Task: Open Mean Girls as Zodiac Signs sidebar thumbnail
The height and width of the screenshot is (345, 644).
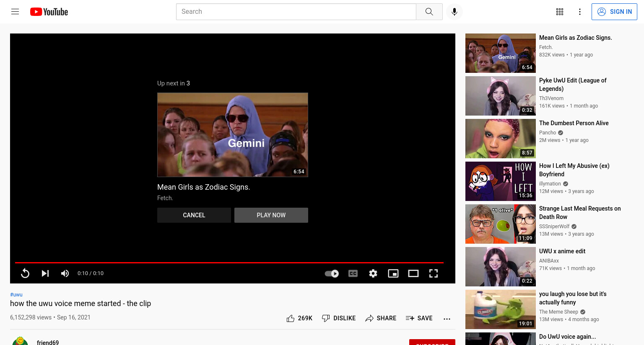Action: click(x=501, y=53)
